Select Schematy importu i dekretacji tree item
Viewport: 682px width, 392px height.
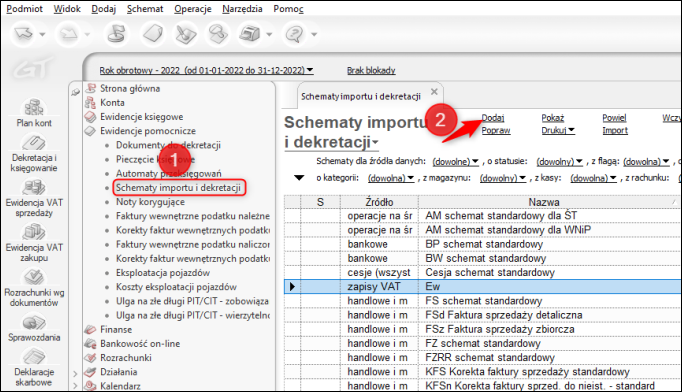coord(178,188)
